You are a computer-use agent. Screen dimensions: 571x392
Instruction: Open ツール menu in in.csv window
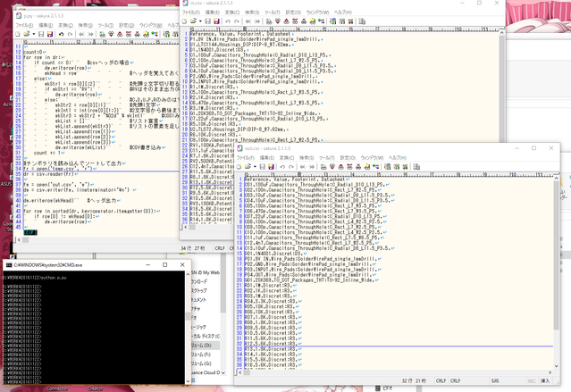(273, 13)
